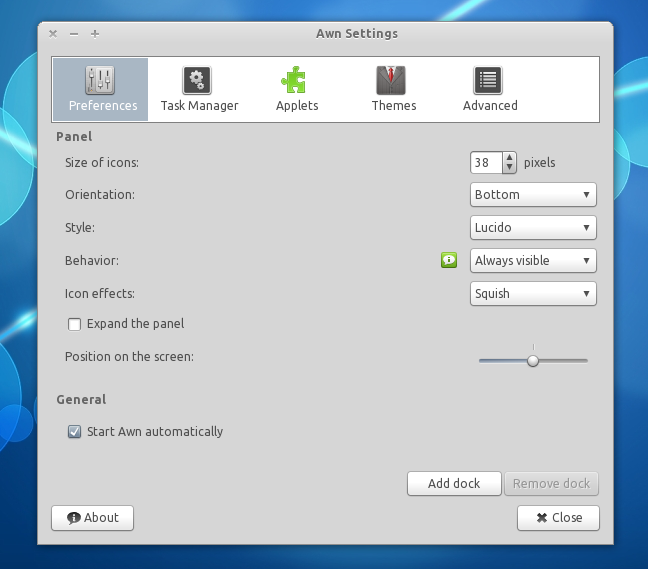
Task: Click the icon size field showing 38
Action: [x=486, y=163]
